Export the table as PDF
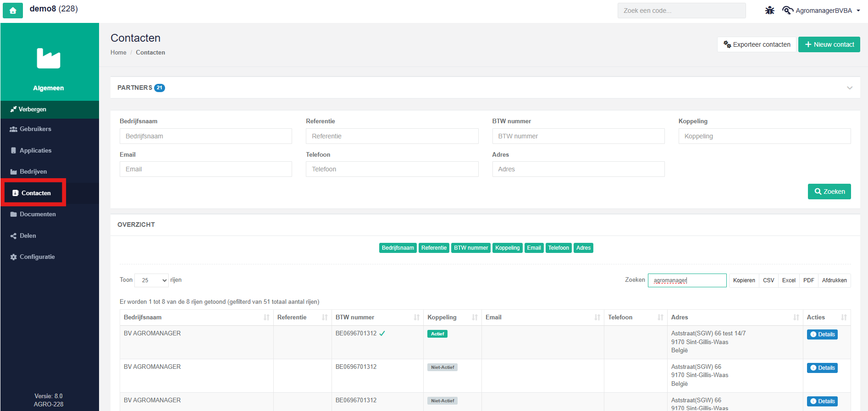 point(809,280)
